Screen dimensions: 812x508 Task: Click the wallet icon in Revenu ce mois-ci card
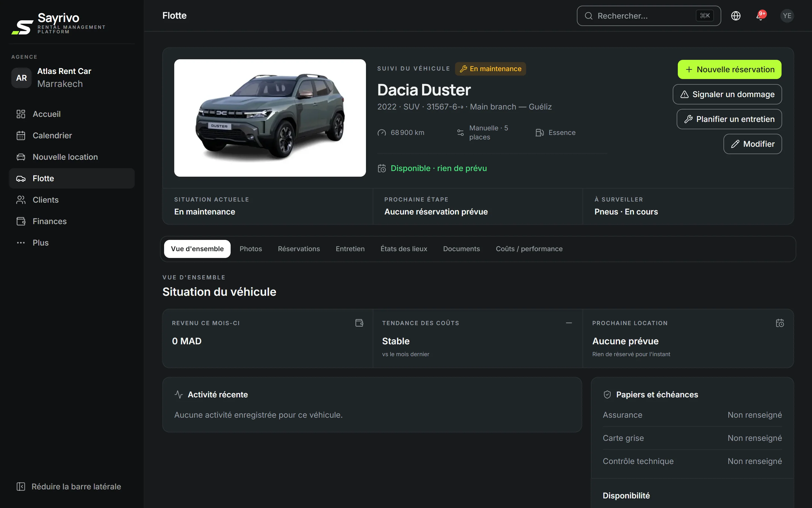[359, 323]
